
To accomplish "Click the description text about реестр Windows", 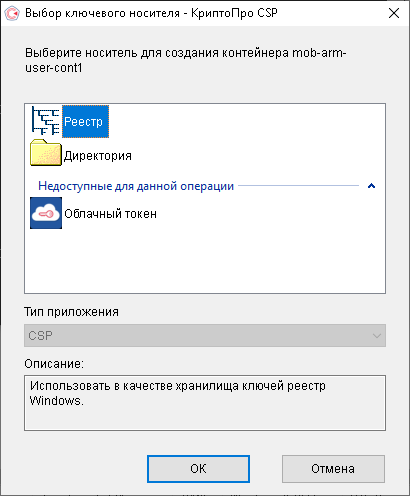I will click(x=178, y=393).
